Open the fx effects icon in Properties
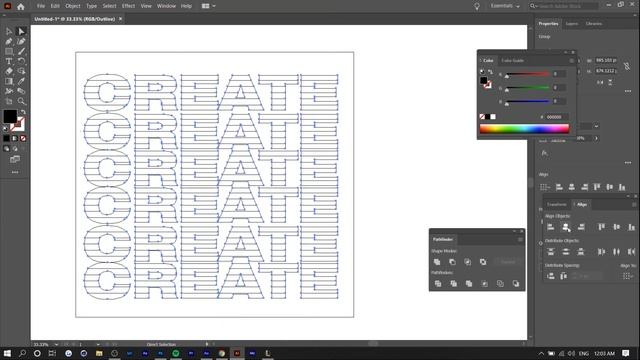Image resolution: width=640 pixels, height=360 pixels. pyautogui.click(x=544, y=153)
